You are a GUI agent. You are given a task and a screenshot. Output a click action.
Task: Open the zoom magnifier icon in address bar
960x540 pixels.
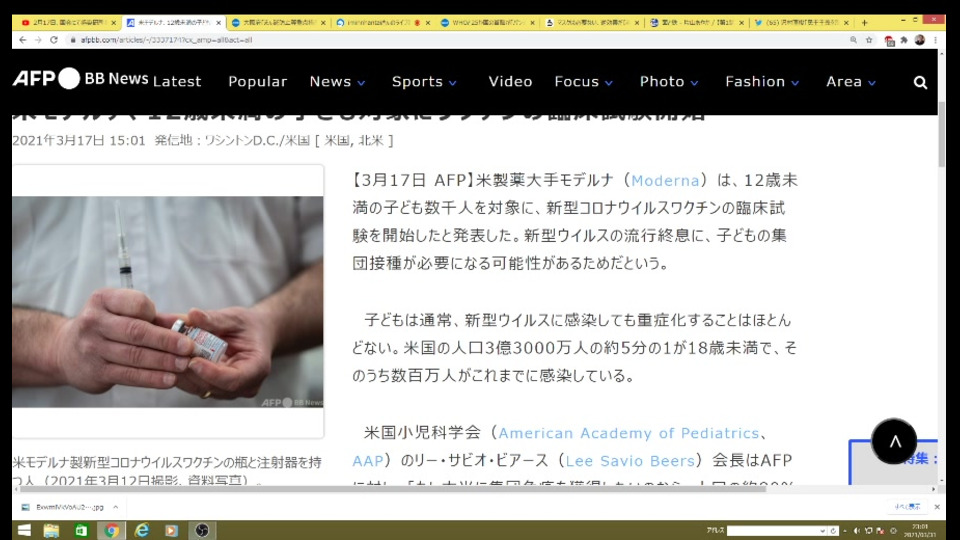click(x=853, y=40)
